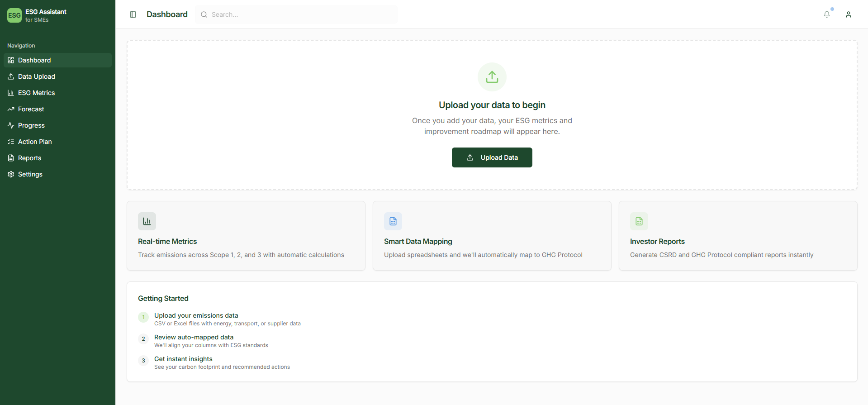Click the search magnifier icon
The width and height of the screenshot is (868, 405).
(204, 14)
